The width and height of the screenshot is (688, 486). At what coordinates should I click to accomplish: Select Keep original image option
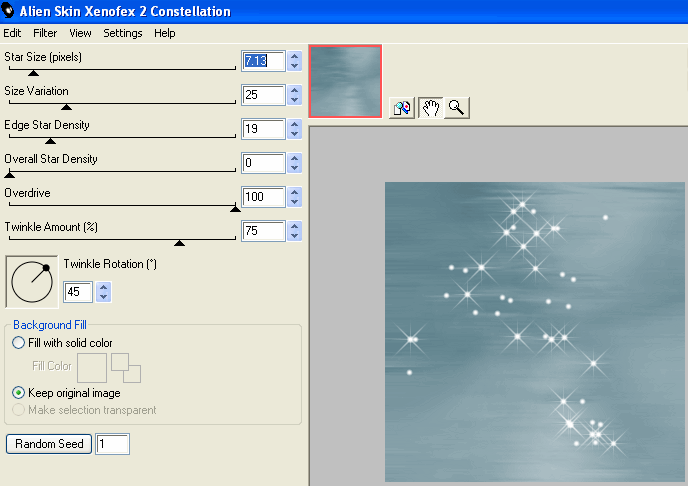[x=19, y=393]
